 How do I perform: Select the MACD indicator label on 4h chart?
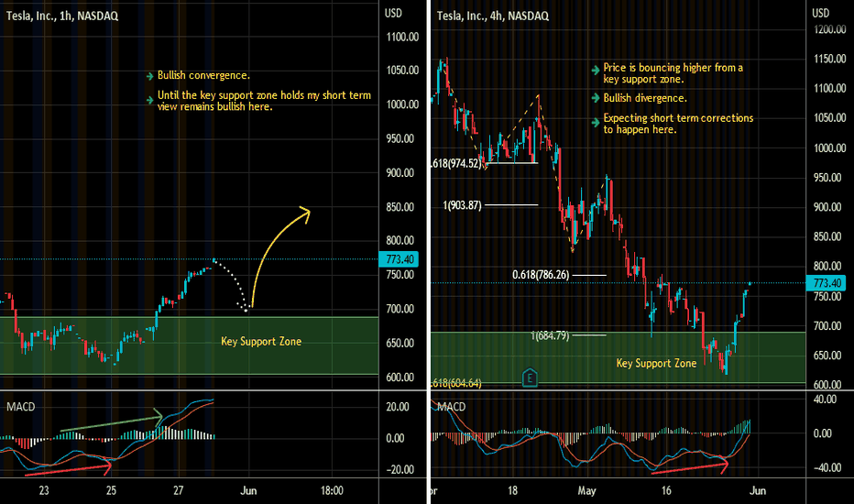pos(452,407)
